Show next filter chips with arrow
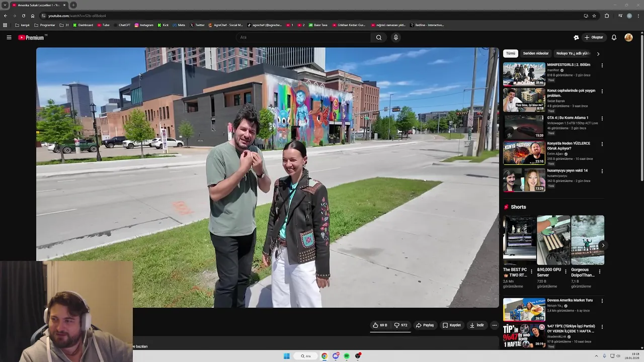The image size is (644, 362). coord(598,54)
